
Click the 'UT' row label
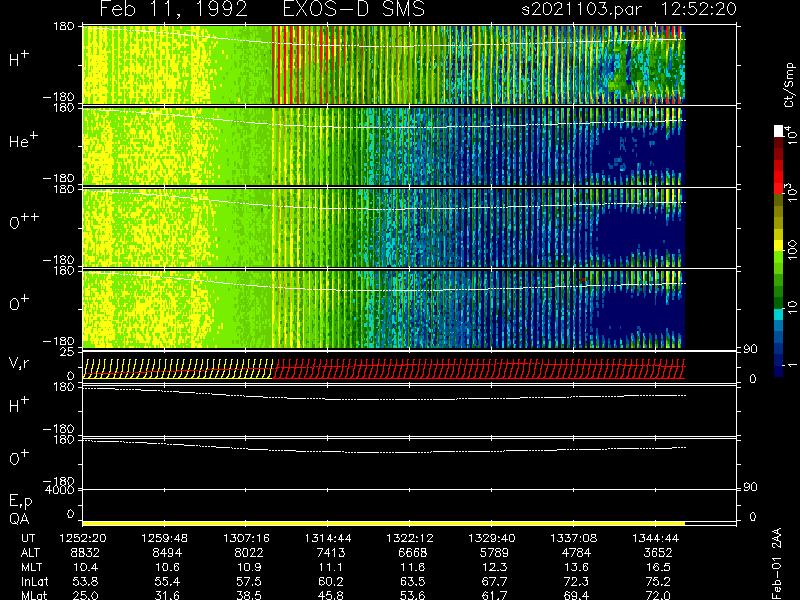[28, 538]
